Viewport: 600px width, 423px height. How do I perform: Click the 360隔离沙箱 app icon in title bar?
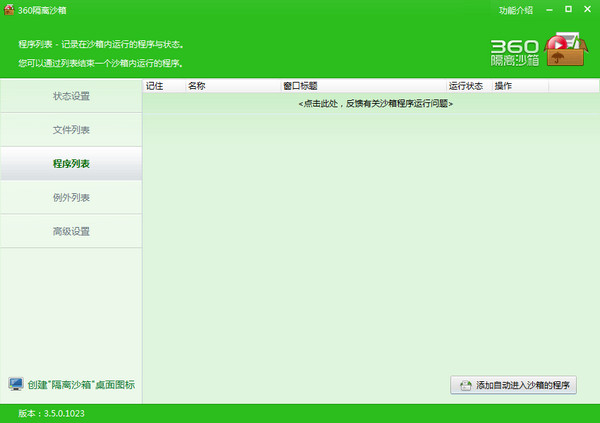tap(8, 10)
